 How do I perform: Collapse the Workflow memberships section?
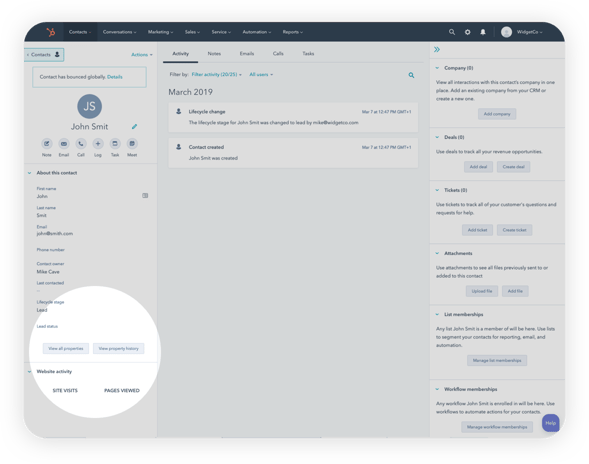click(437, 389)
